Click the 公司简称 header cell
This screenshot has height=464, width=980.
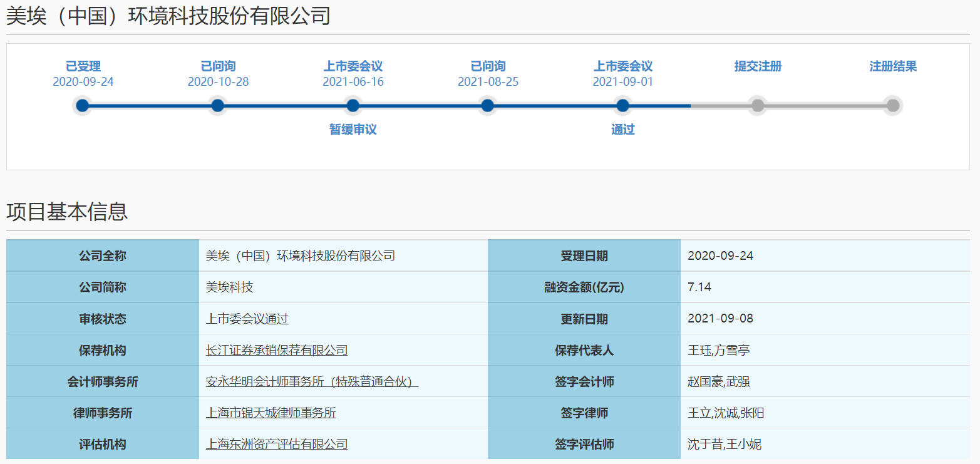[x=103, y=287]
